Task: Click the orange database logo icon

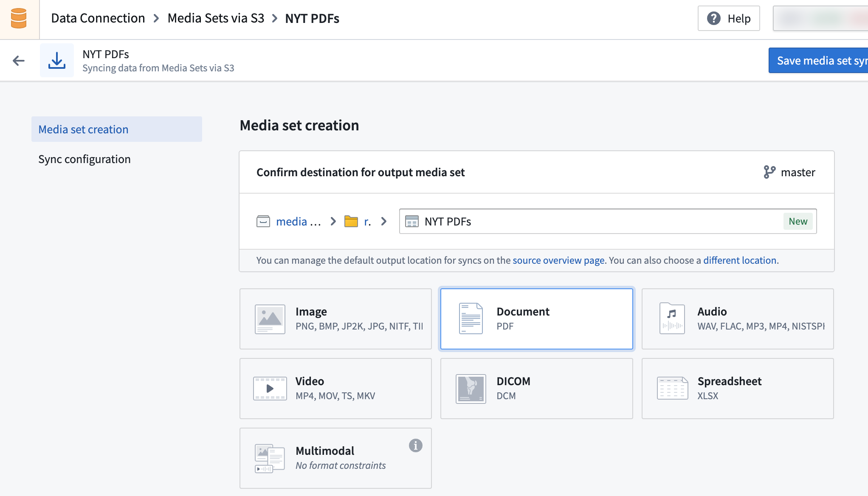Action: tap(19, 19)
